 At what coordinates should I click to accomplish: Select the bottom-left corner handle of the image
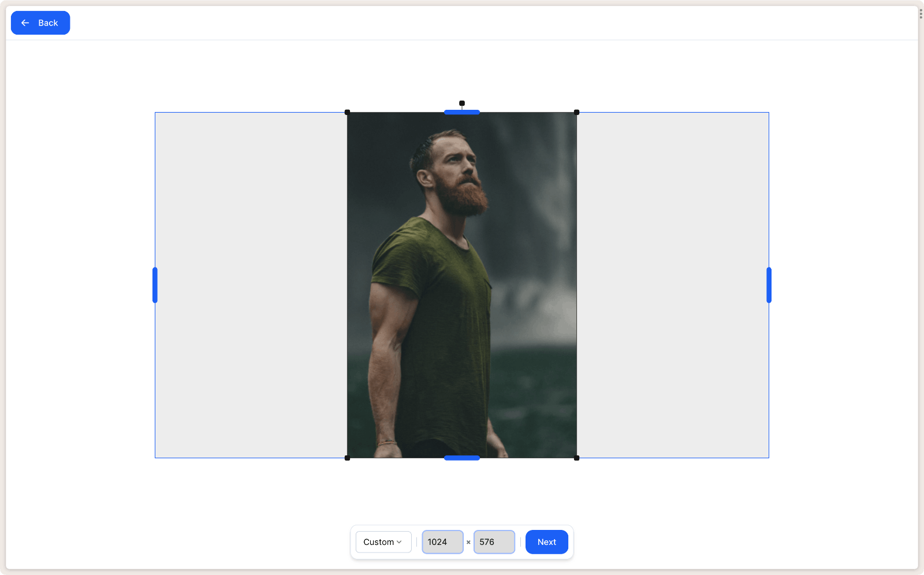[x=347, y=458]
